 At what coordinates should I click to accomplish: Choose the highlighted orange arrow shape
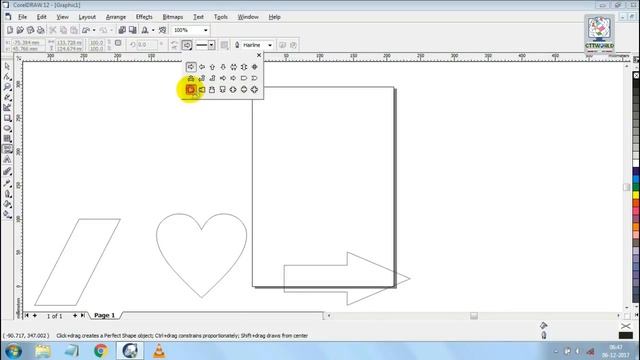[191, 89]
